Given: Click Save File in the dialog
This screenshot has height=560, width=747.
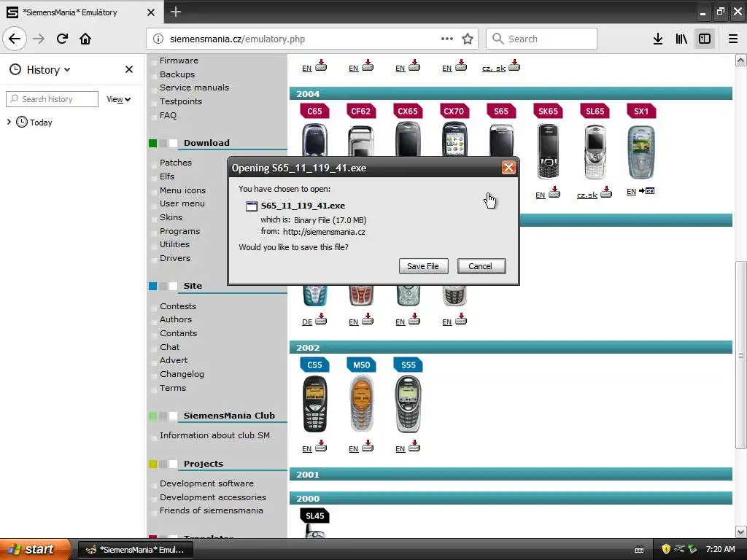Looking at the screenshot, I should coord(423,266).
